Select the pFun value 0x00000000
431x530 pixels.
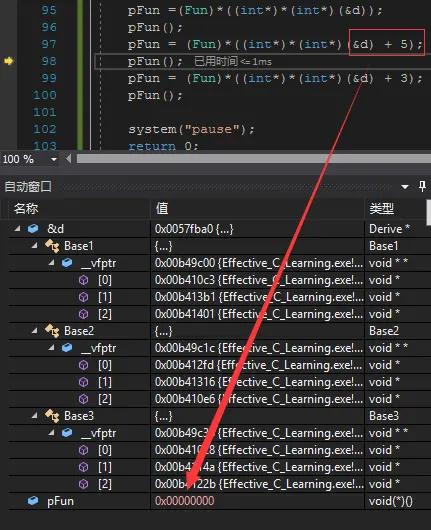(x=185, y=501)
